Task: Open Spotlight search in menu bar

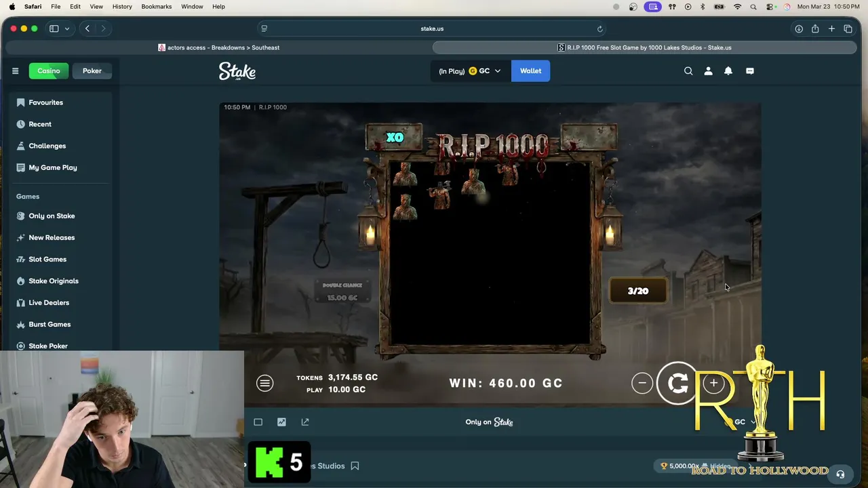Action: 753,7
